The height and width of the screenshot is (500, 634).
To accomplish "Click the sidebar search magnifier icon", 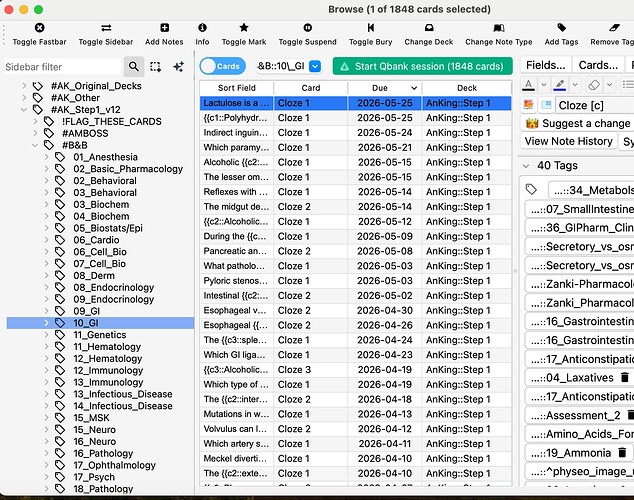I will [134, 66].
